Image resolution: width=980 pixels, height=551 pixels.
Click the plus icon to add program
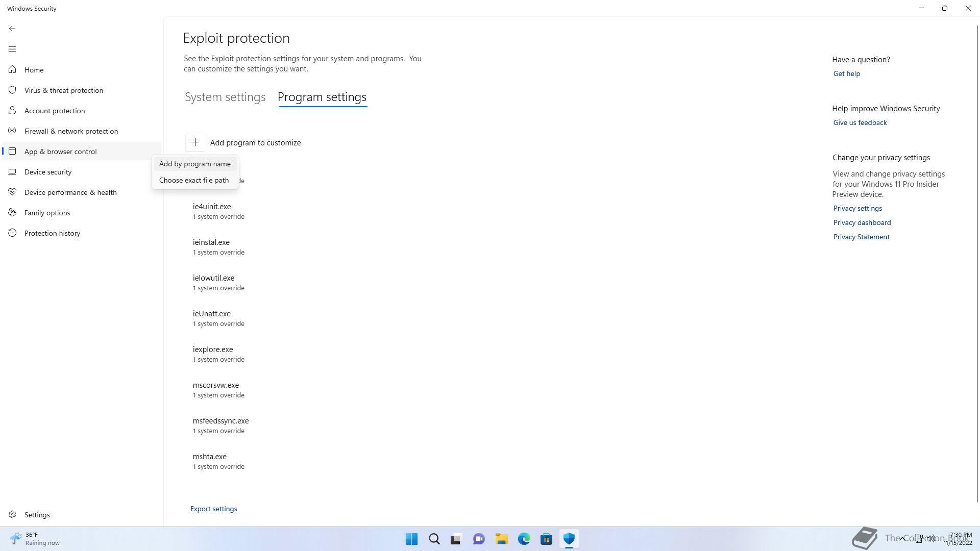point(195,142)
